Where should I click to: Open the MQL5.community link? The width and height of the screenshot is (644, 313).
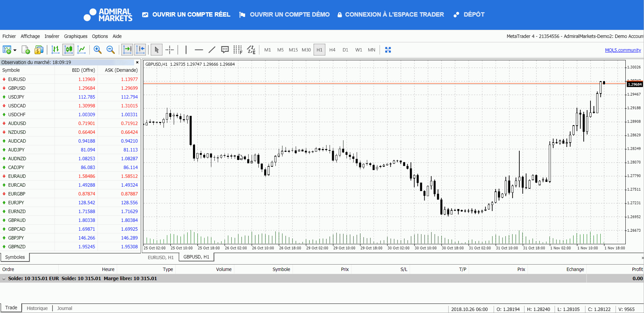(623, 50)
